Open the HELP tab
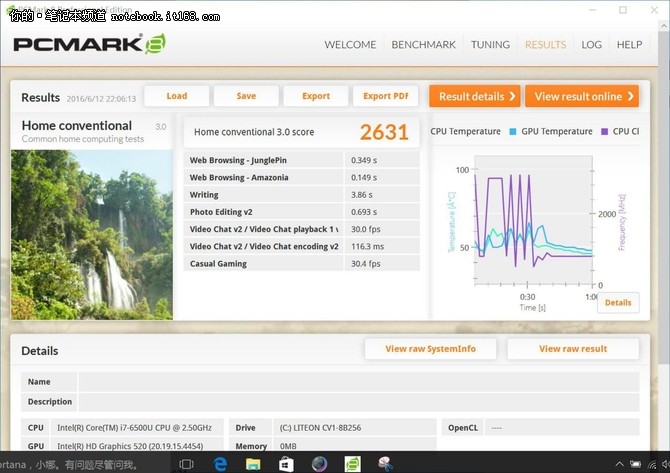Image resolution: width=670 pixels, height=473 pixels. point(629,44)
